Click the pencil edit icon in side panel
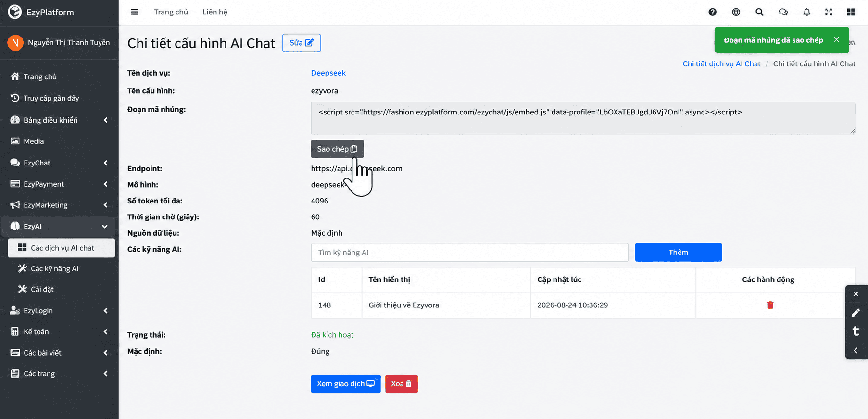 855,313
